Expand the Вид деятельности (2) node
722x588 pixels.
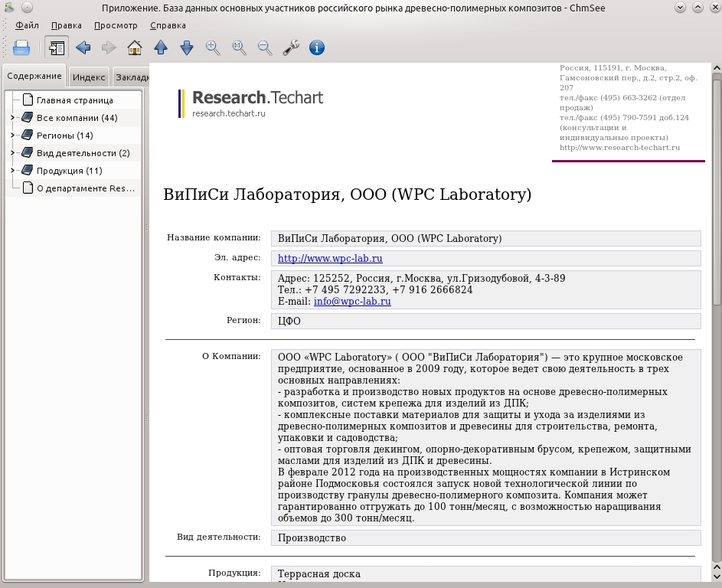[x=12, y=153]
